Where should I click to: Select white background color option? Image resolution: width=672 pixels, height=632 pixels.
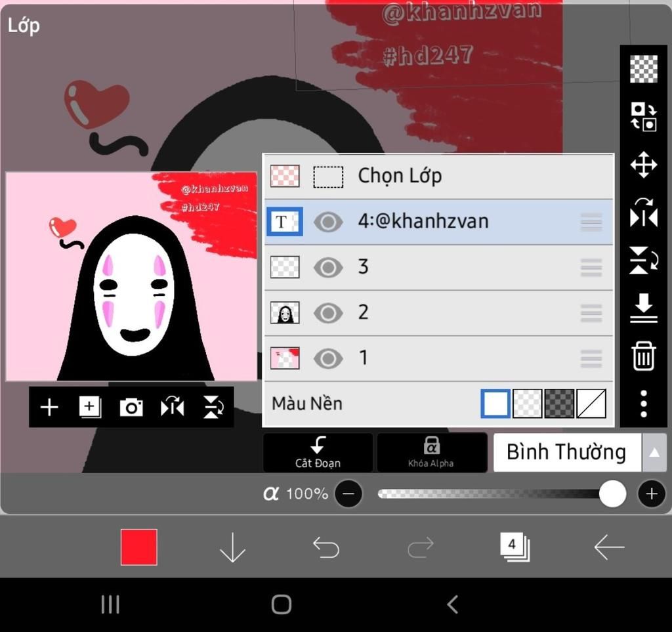495,403
